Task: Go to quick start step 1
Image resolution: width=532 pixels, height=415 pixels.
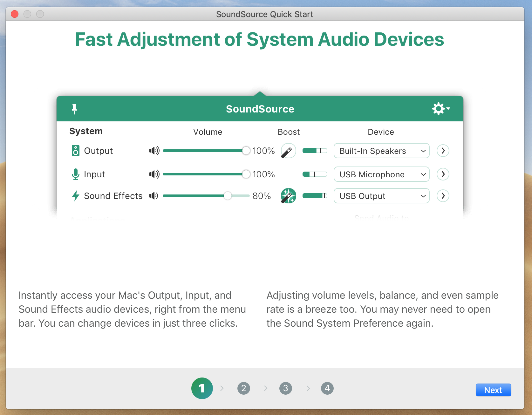Action: 202,388
